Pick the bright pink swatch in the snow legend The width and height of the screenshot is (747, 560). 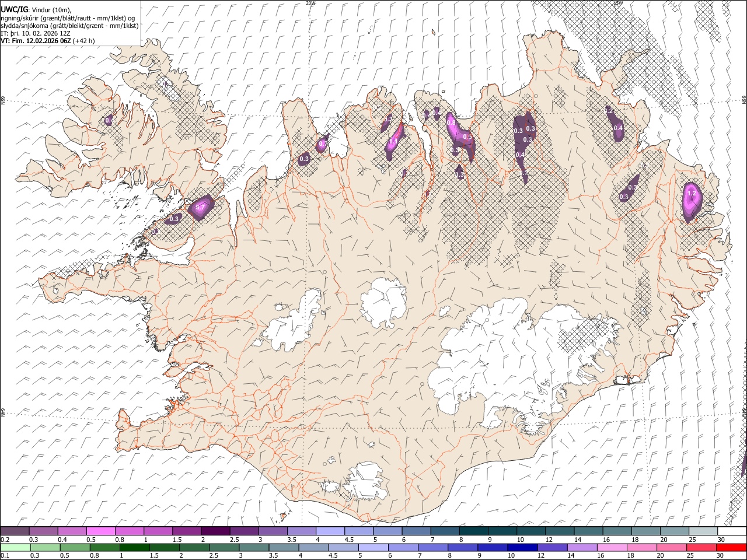[101, 531]
